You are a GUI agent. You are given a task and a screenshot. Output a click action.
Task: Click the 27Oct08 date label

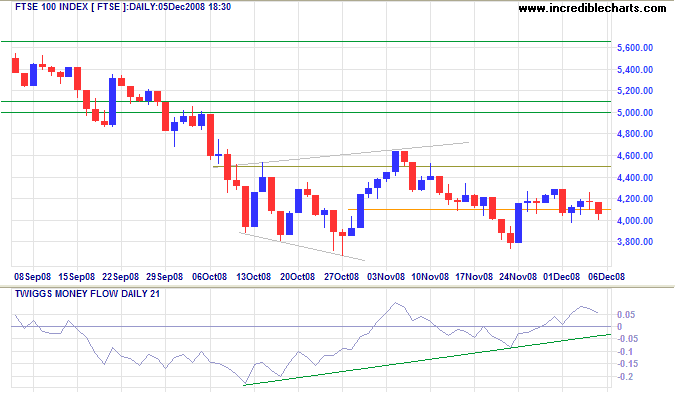tap(341, 277)
